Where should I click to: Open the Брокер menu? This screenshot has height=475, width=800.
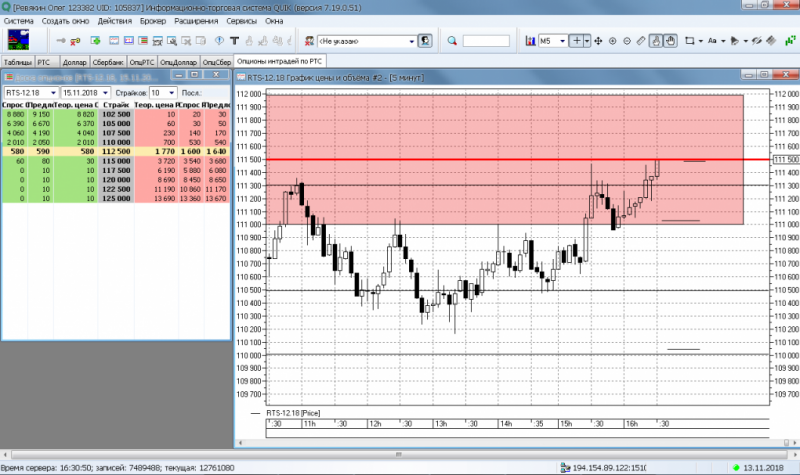[153, 21]
